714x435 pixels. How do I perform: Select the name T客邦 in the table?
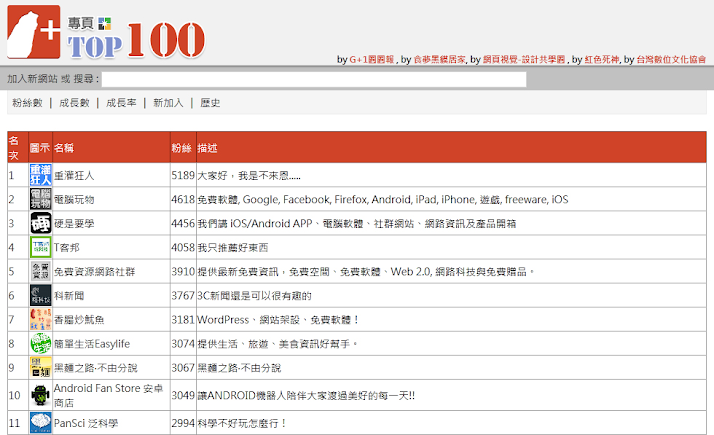66,248
